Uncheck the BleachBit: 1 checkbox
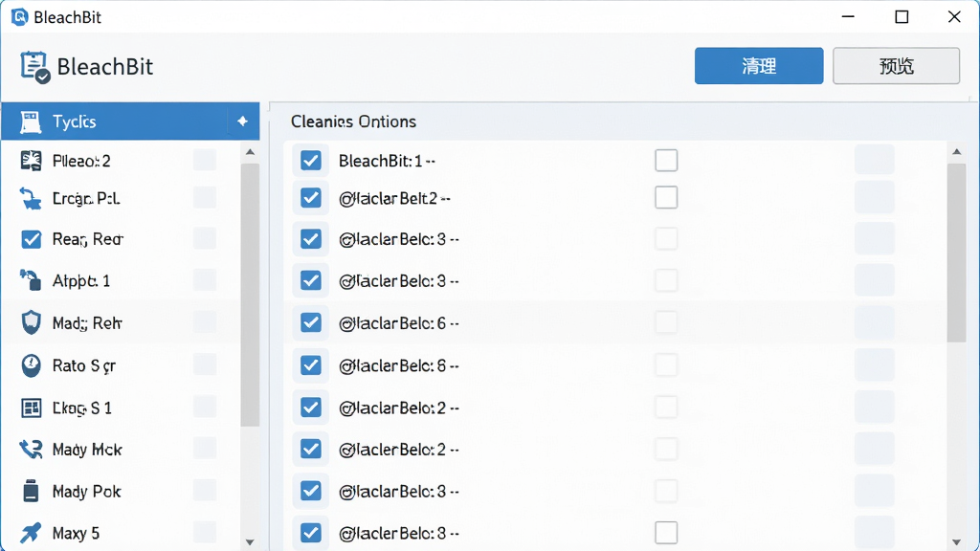 point(311,161)
